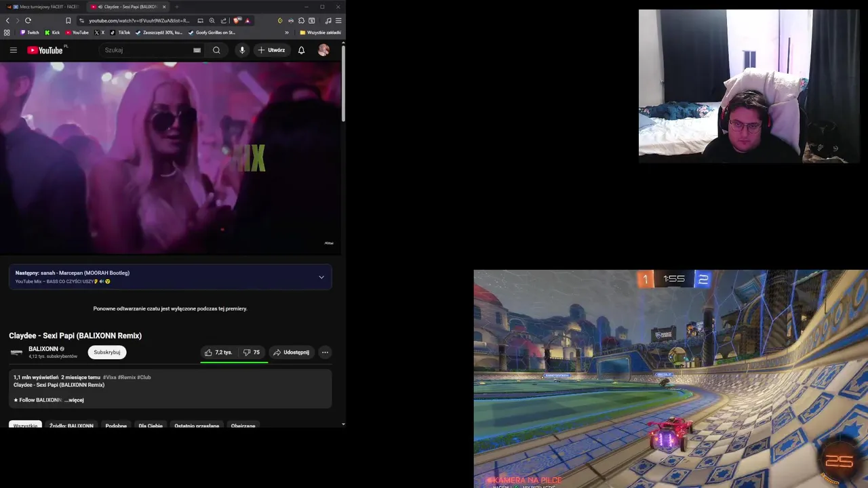Screen dimensions: 868x488
Task: Open Brave Rewards triangle icon
Action: [x=248, y=20]
